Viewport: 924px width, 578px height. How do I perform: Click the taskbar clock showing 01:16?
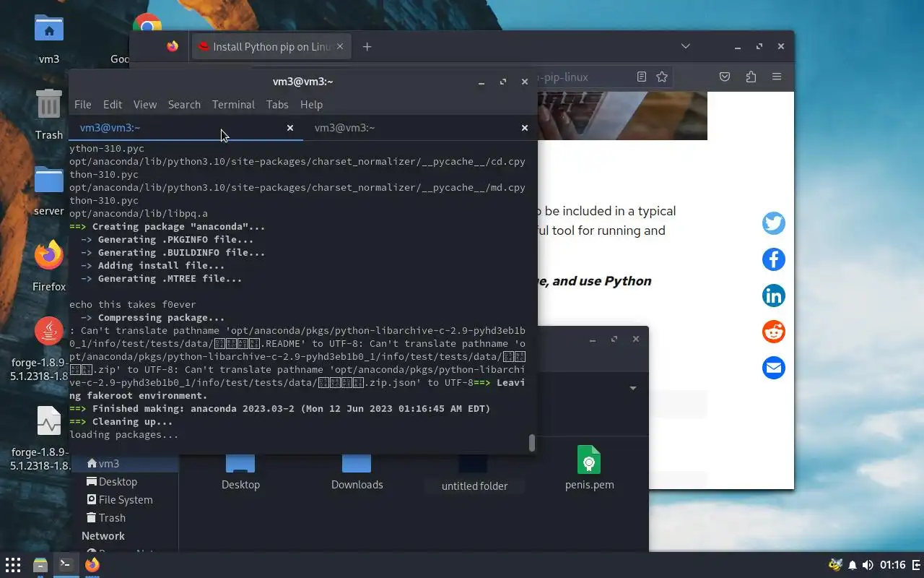[x=893, y=565]
